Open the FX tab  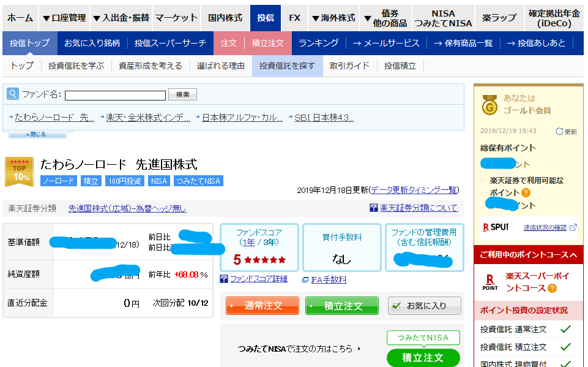click(295, 18)
